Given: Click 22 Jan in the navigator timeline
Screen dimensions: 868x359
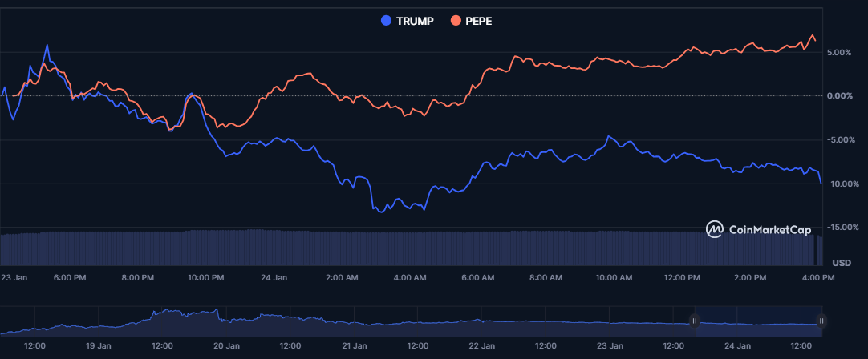Looking at the screenshot, I should point(481,345).
